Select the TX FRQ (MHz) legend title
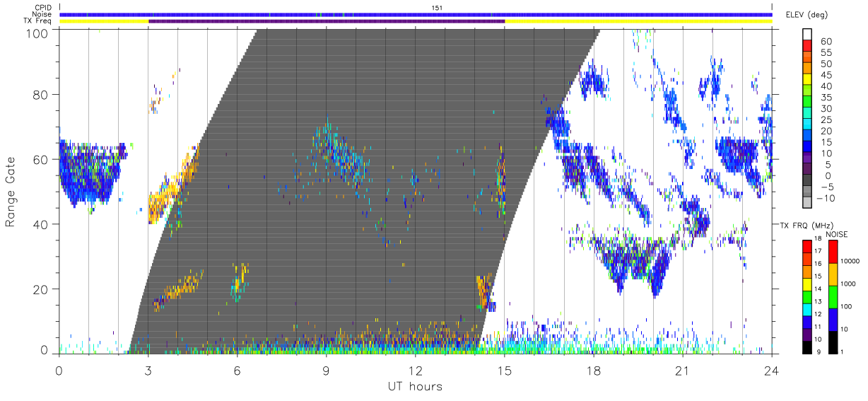 [805, 224]
